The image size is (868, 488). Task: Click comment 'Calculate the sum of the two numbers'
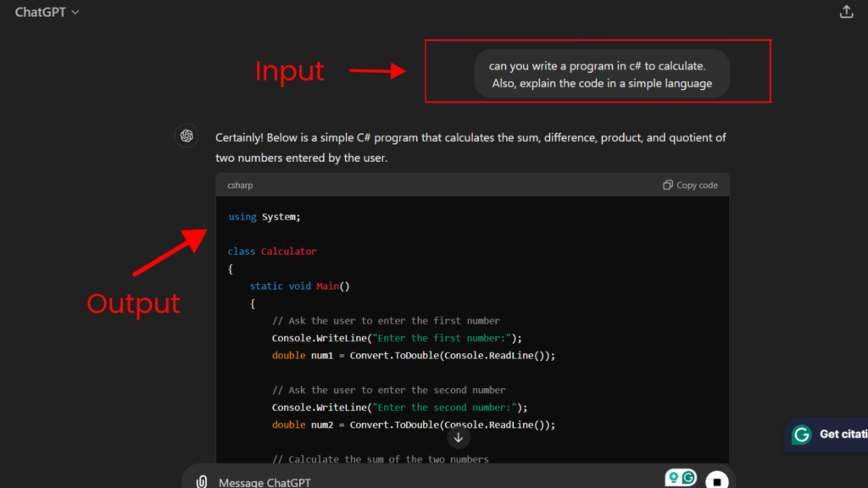coord(381,458)
